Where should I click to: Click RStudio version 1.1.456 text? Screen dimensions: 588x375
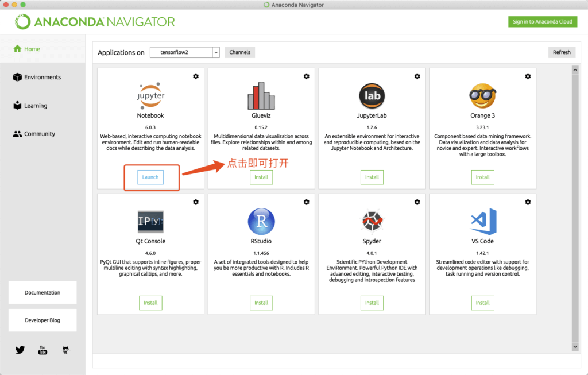pos(261,253)
